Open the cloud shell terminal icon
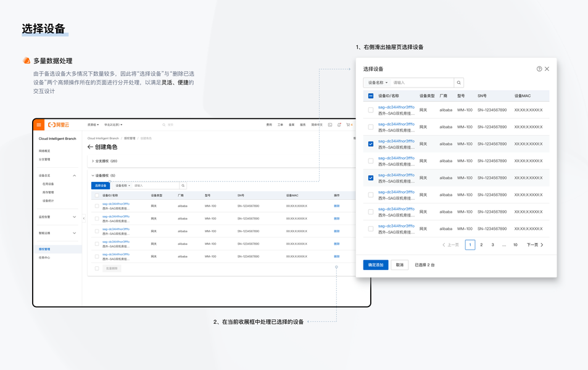The image size is (588, 370). click(x=330, y=125)
